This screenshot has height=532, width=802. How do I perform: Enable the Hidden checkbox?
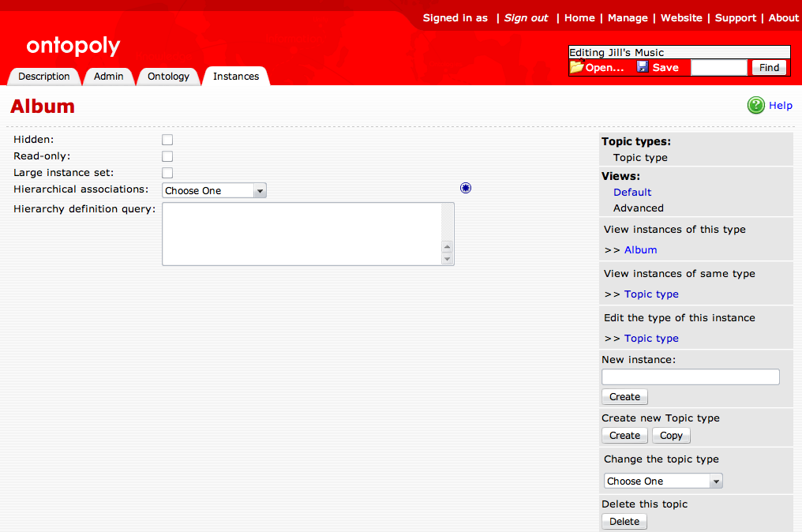coord(167,139)
